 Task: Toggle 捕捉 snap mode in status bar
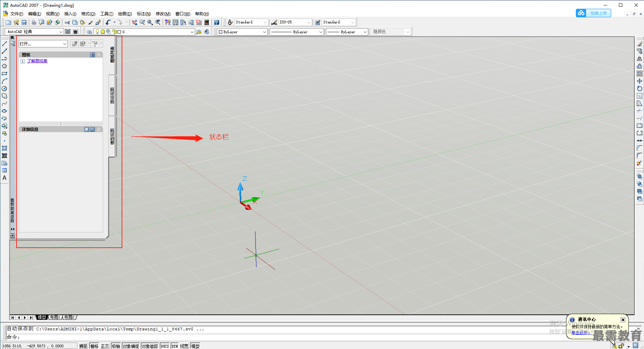(x=83, y=346)
